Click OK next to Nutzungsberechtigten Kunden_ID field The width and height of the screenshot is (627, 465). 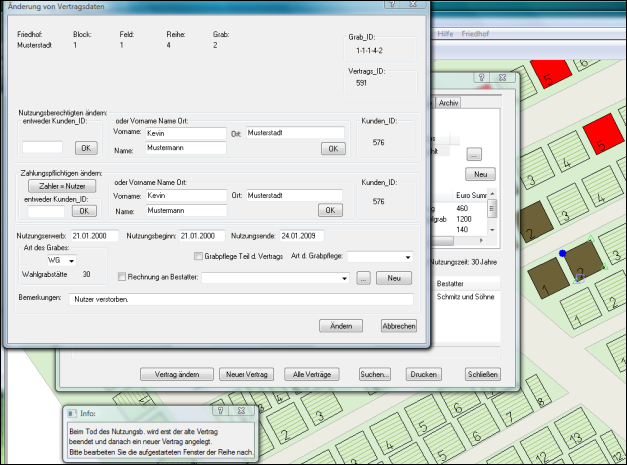(86, 148)
